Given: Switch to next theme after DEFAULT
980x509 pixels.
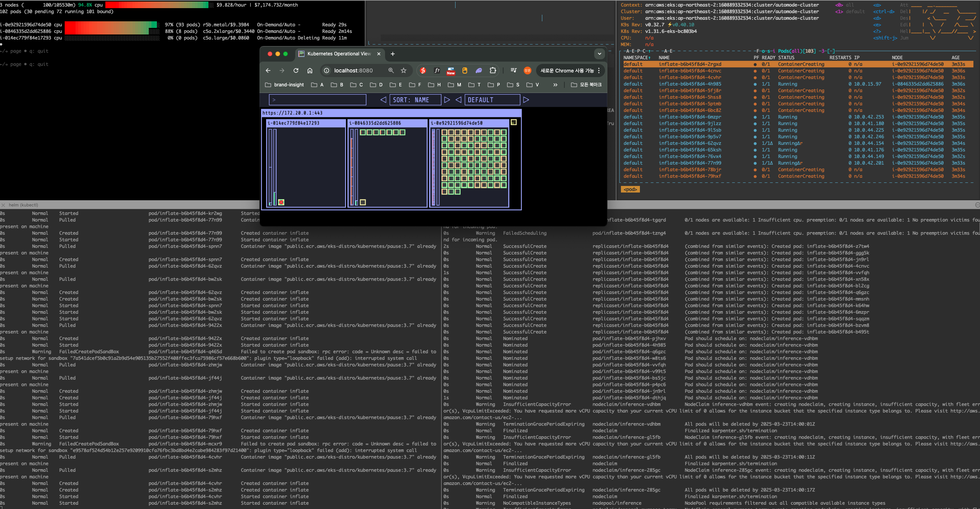Looking at the screenshot, I should [x=526, y=100].
